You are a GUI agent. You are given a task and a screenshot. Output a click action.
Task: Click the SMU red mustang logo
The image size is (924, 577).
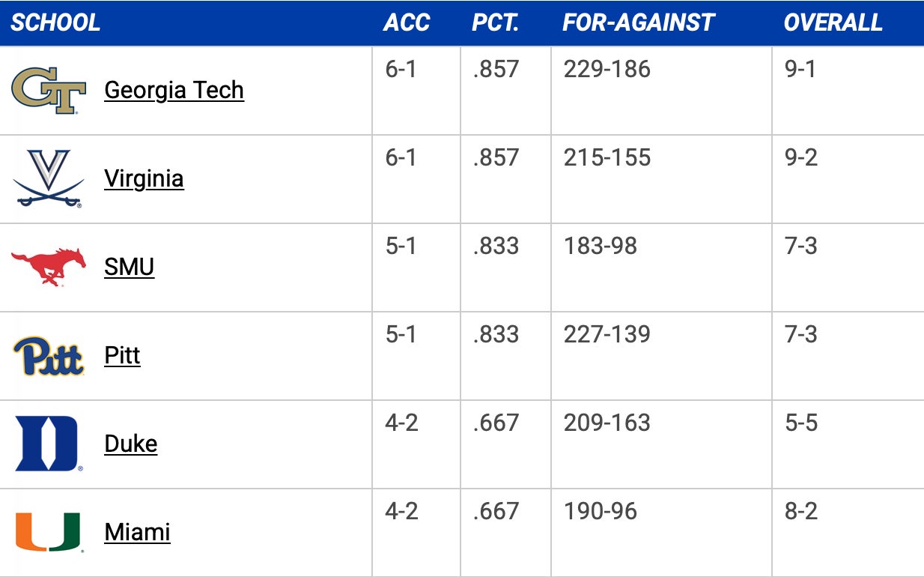pos(49,267)
